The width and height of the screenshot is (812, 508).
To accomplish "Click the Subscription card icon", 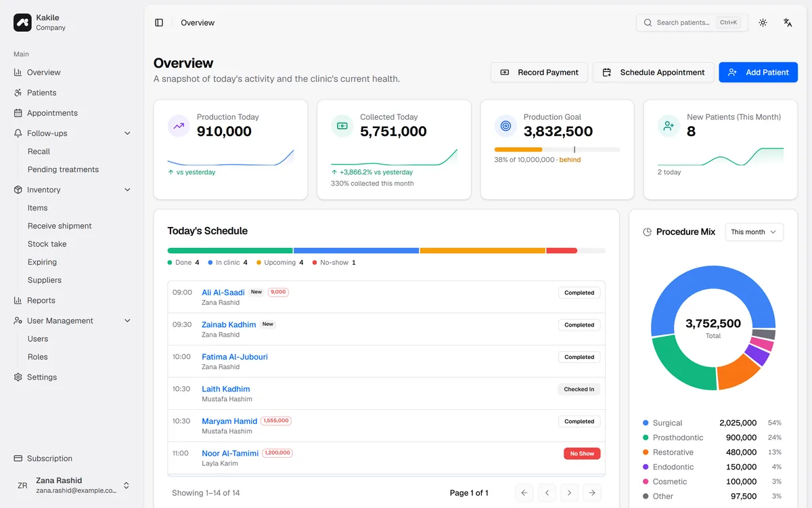I will pos(18,459).
